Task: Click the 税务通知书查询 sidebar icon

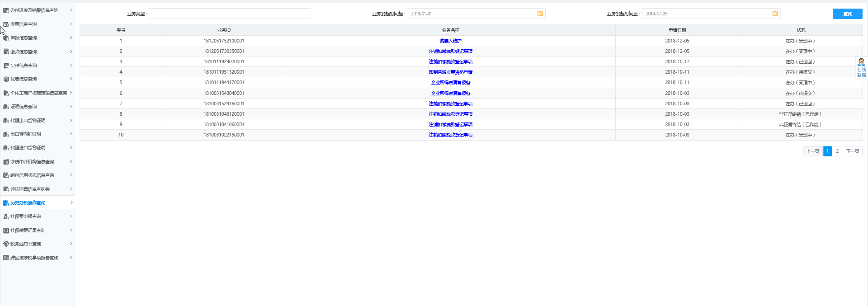Action: 6,244
